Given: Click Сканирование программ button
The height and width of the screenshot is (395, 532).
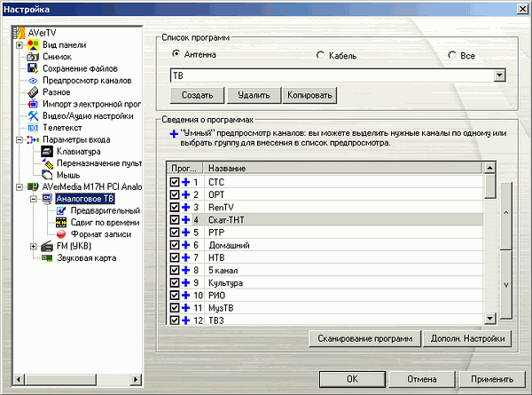Looking at the screenshot, I should point(364,338).
